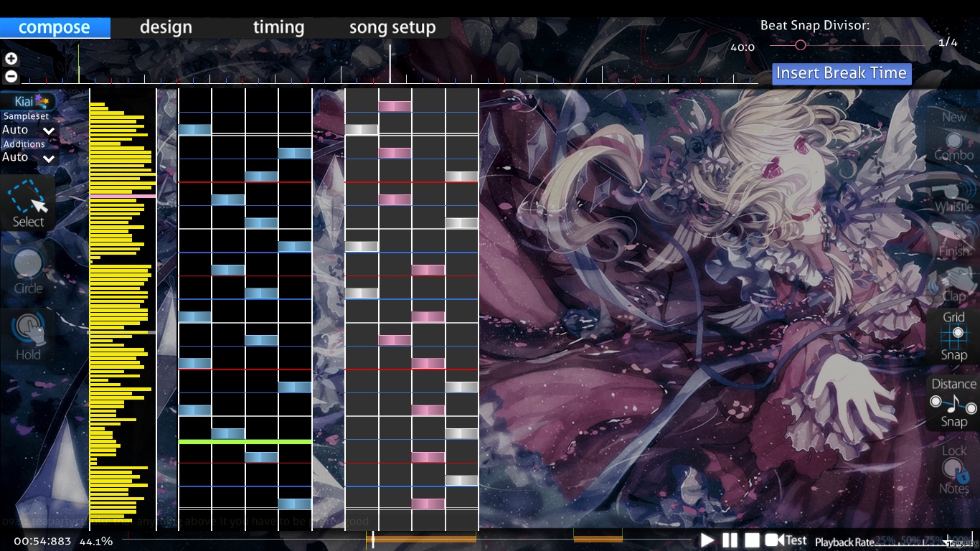
Task: Click the 1/4 snap divisor value
Action: [948, 42]
